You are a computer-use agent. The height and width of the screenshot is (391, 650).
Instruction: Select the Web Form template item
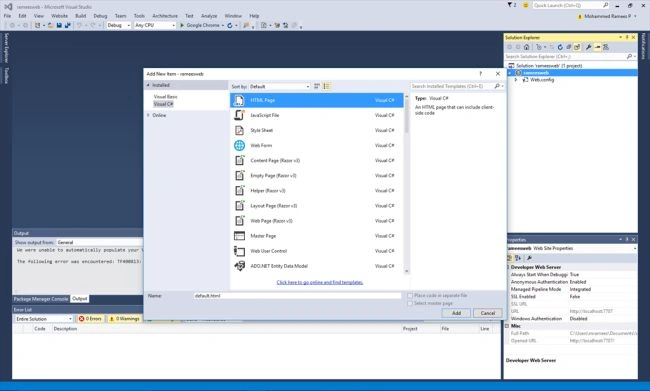tap(316, 146)
